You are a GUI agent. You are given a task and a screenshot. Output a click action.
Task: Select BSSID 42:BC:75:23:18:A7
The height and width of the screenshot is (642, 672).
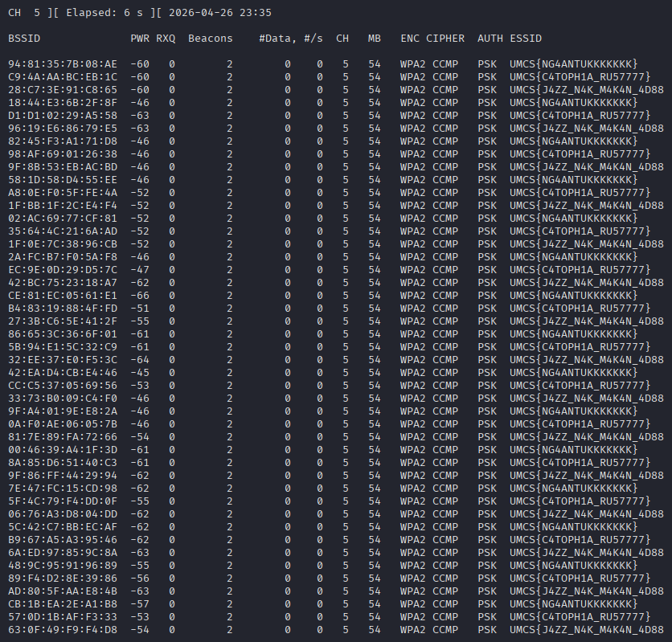63,283
